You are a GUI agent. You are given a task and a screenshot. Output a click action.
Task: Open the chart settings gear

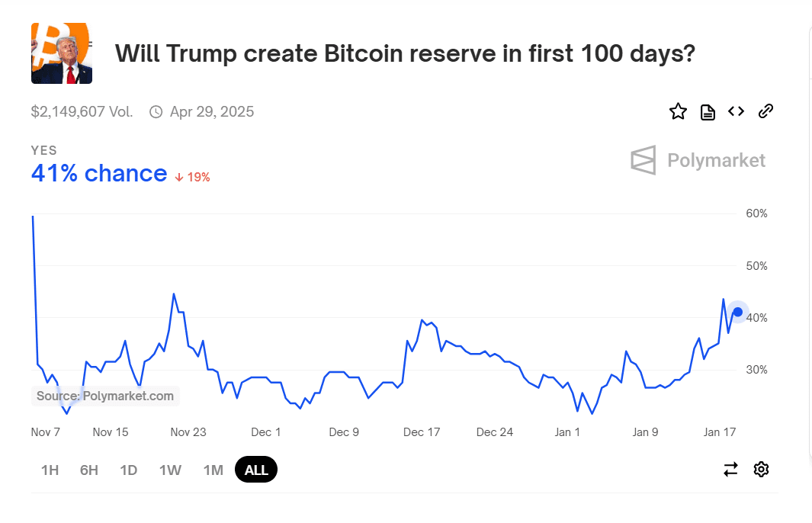pyautogui.click(x=761, y=469)
